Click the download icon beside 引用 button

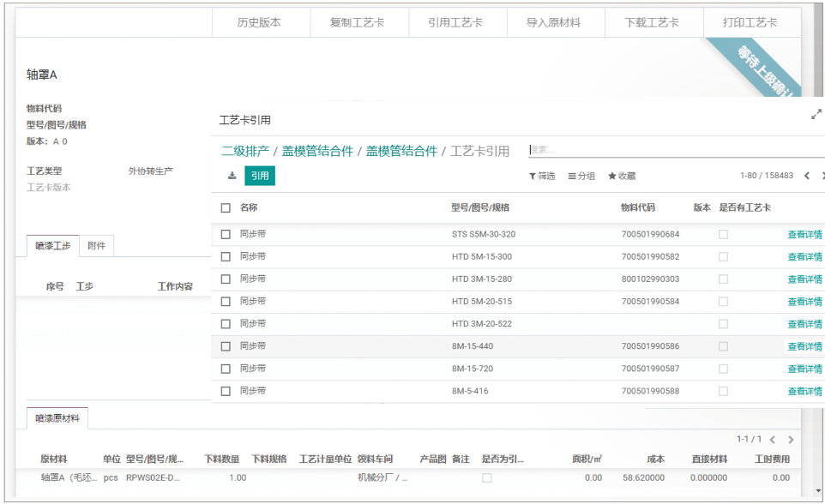coord(232,176)
